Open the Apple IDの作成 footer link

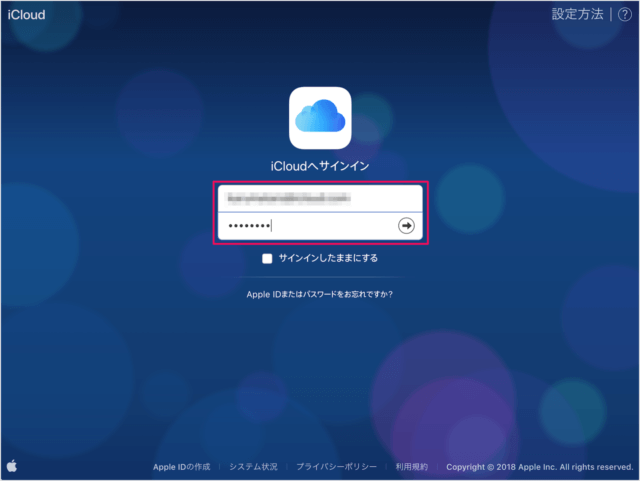[x=181, y=467]
